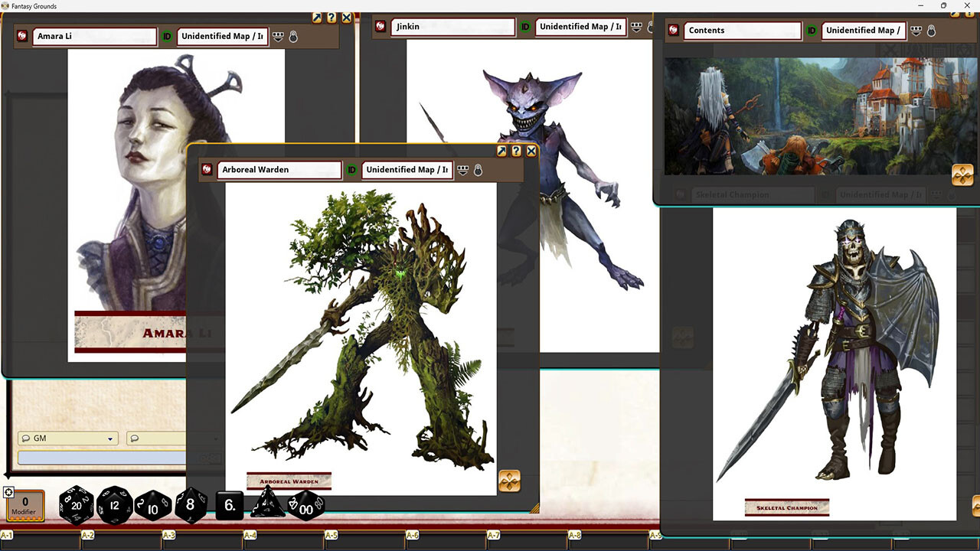Toggle the lock icon on Arboreal Warden window
Screen dimensions: 980x551
(479, 170)
